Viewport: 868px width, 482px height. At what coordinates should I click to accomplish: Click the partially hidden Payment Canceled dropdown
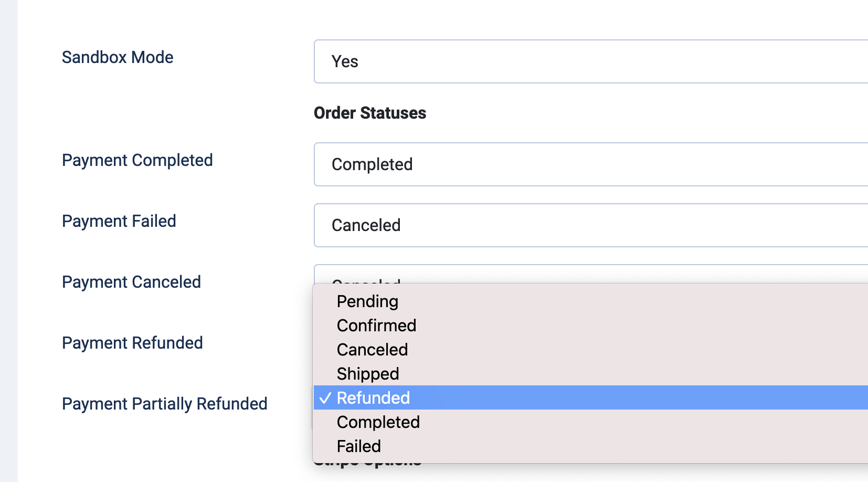590,274
